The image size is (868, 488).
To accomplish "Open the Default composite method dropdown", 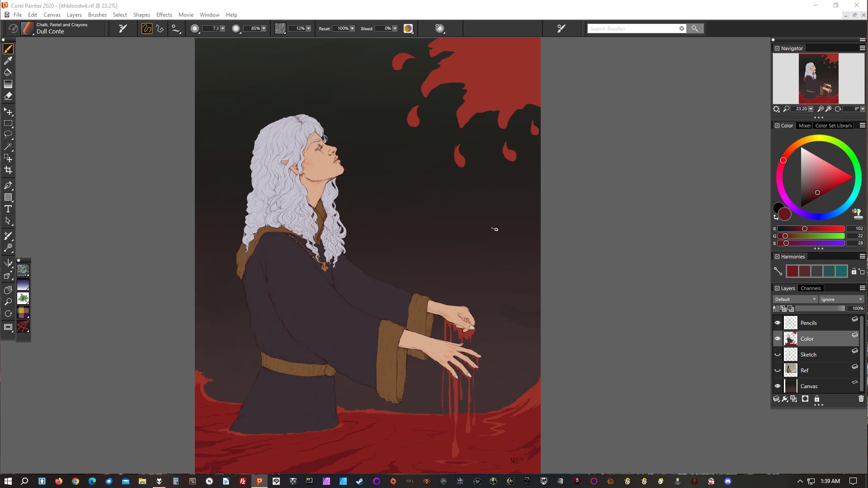I will click(x=795, y=299).
